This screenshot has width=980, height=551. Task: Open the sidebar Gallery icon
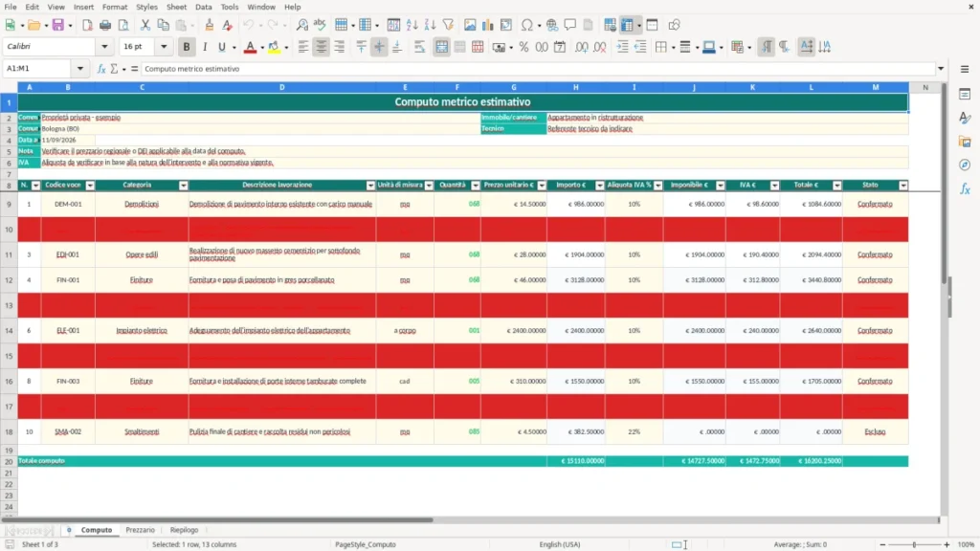pyautogui.click(x=965, y=142)
